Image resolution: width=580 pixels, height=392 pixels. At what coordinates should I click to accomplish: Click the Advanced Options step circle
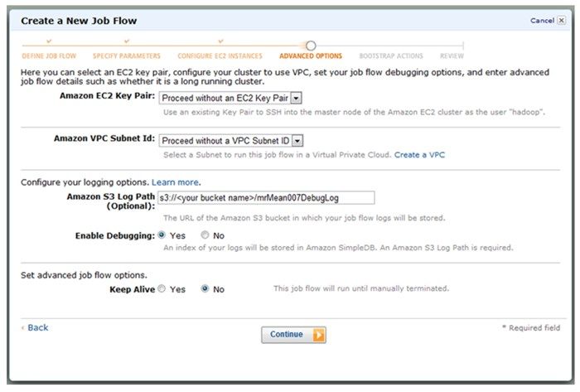pyautogui.click(x=311, y=46)
